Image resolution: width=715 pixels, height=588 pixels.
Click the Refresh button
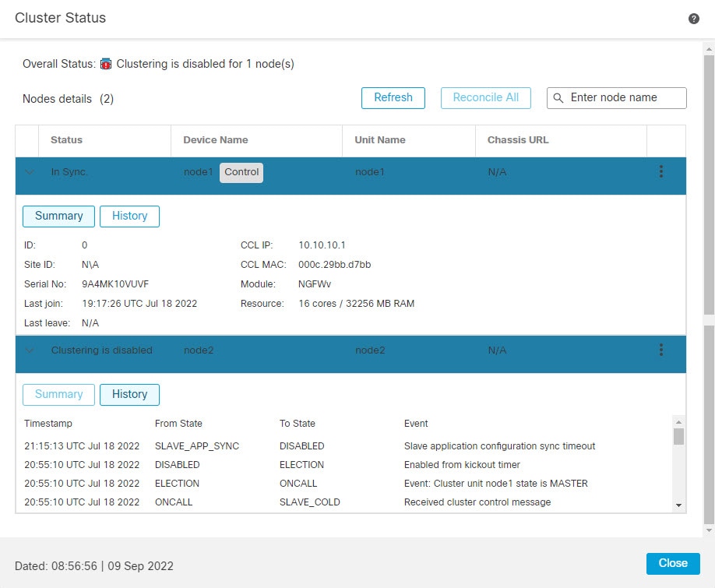[x=393, y=97]
